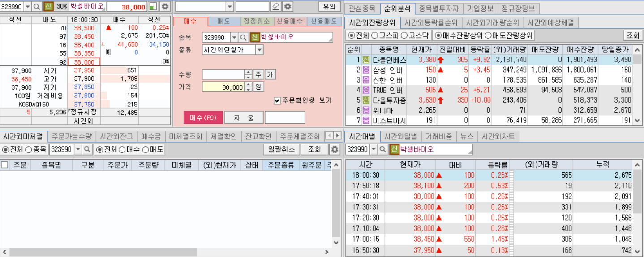Click in the 가격 input showing 38,000
Screen dimensions: 644x257
click(223, 87)
